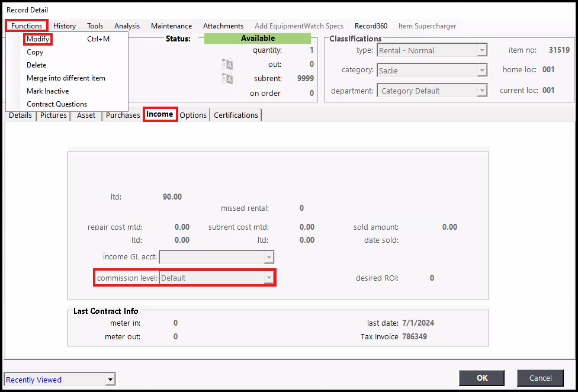Select Mark Inactive menu entry

(47, 91)
